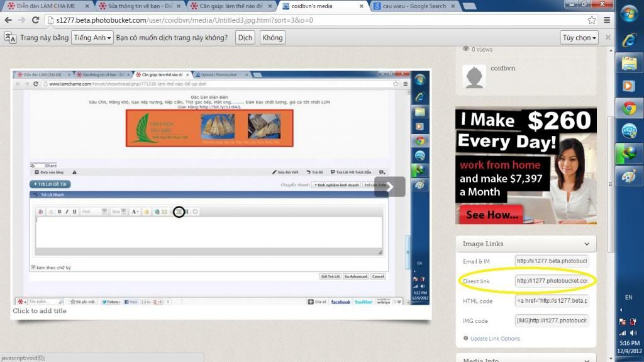Switch to the Diễn đàn LÀM CHA MẸ tab

click(x=45, y=6)
